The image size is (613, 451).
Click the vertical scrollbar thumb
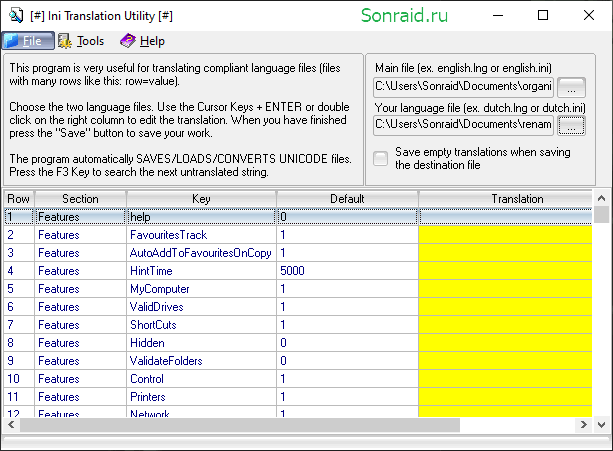point(601,215)
